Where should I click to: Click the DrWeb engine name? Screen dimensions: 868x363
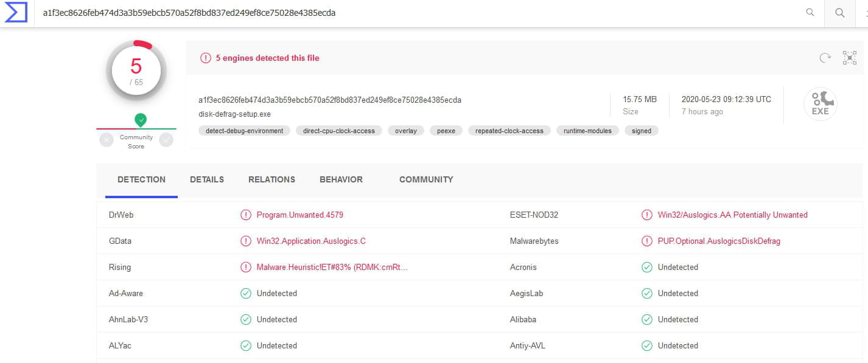point(121,215)
